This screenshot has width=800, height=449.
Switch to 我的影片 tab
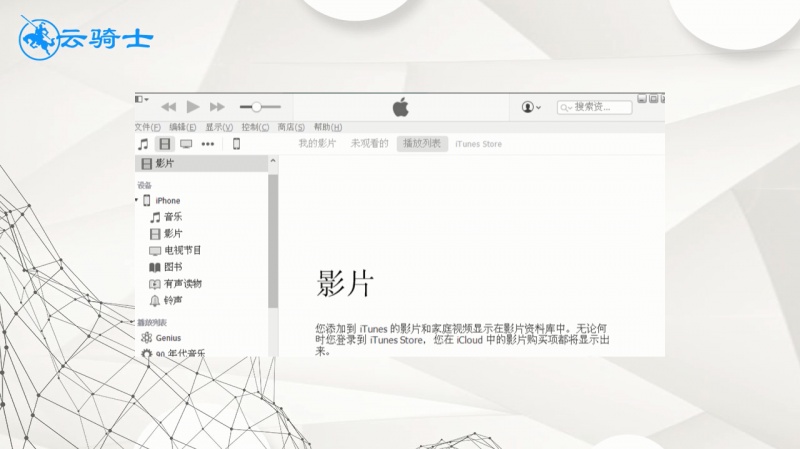pos(317,144)
